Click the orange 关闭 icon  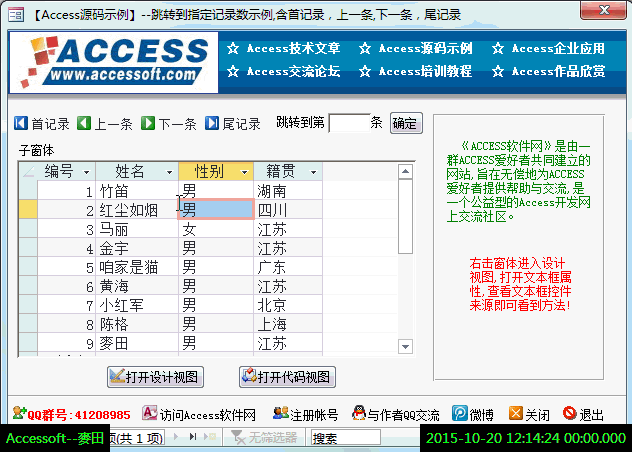pyautogui.click(x=516, y=413)
